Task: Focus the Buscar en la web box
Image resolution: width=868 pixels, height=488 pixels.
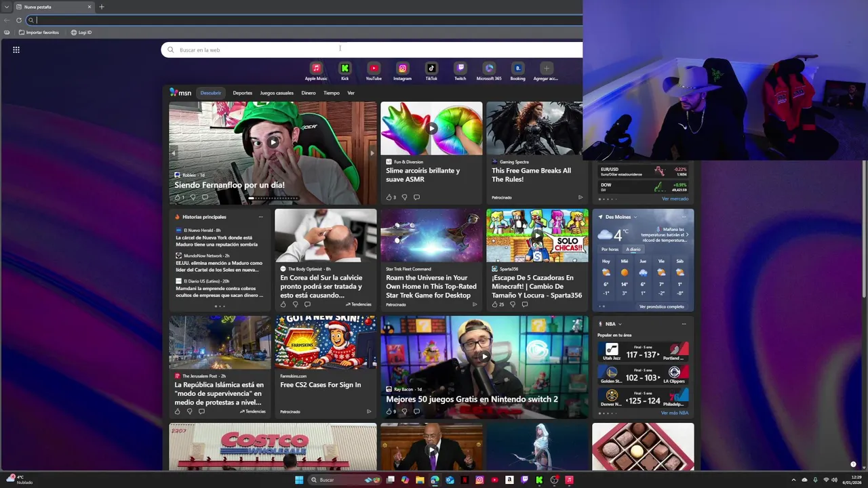Action: 372,49
